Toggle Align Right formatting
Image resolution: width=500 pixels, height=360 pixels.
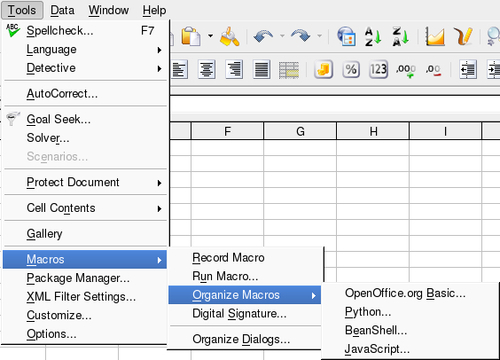click(234, 69)
